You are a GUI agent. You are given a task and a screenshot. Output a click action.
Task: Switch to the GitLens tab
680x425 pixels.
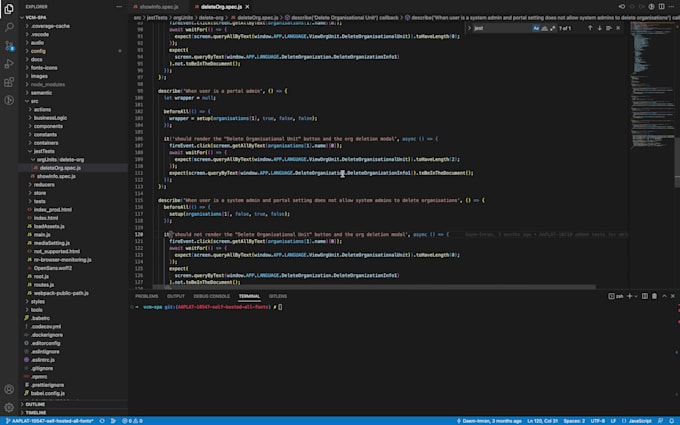point(278,296)
